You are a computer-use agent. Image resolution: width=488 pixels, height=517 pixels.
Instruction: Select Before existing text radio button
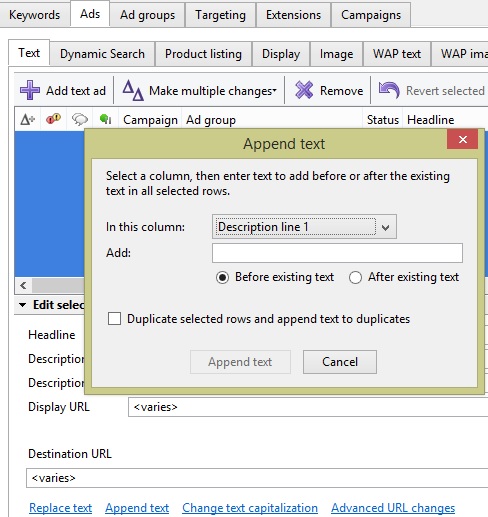coord(222,277)
